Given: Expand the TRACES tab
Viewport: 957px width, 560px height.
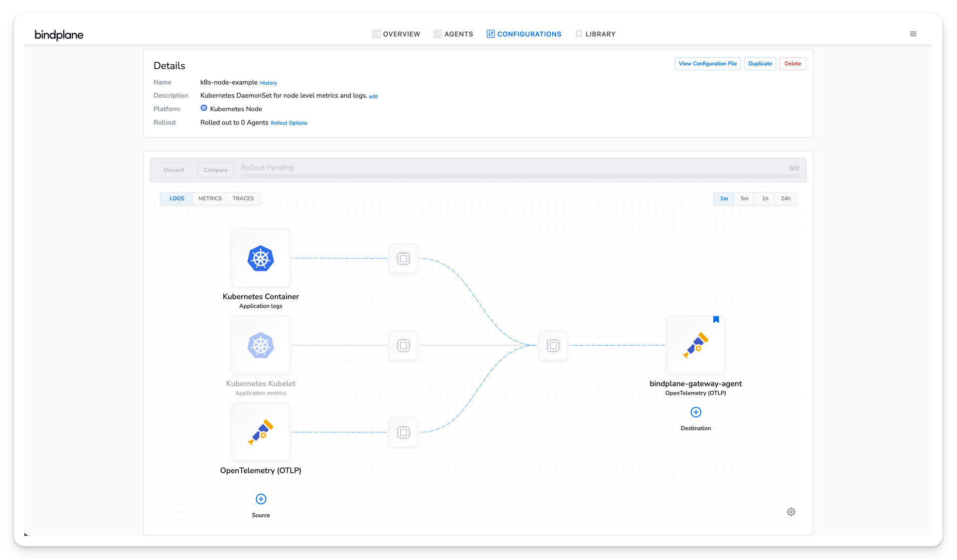Looking at the screenshot, I should (243, 198).
